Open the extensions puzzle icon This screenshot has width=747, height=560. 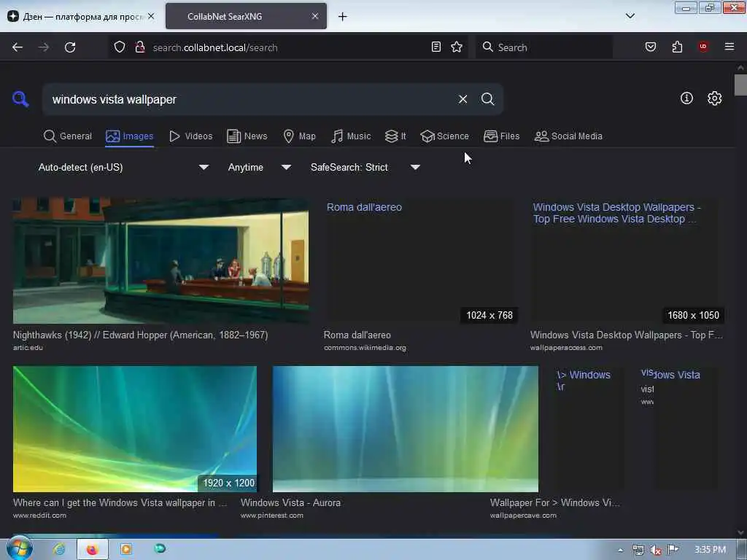coord(677,47)
